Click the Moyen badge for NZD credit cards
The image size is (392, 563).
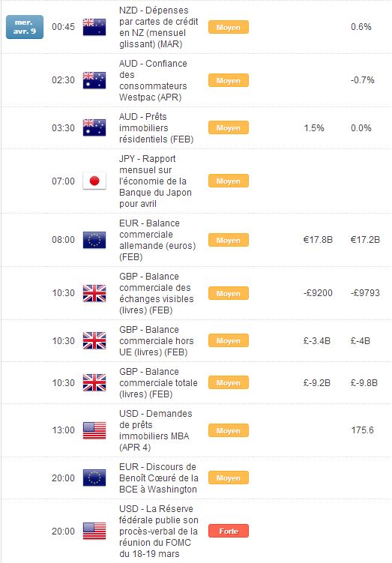[x=229, y=27]
